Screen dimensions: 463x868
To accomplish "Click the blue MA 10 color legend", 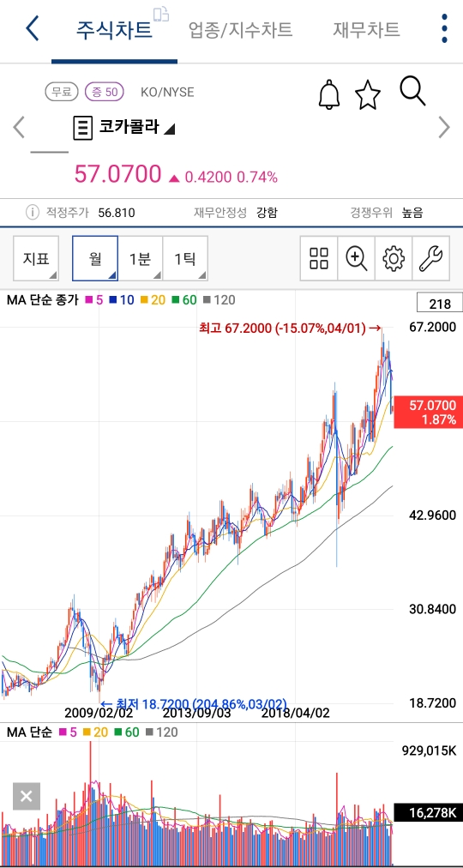I will pos(121,300).
